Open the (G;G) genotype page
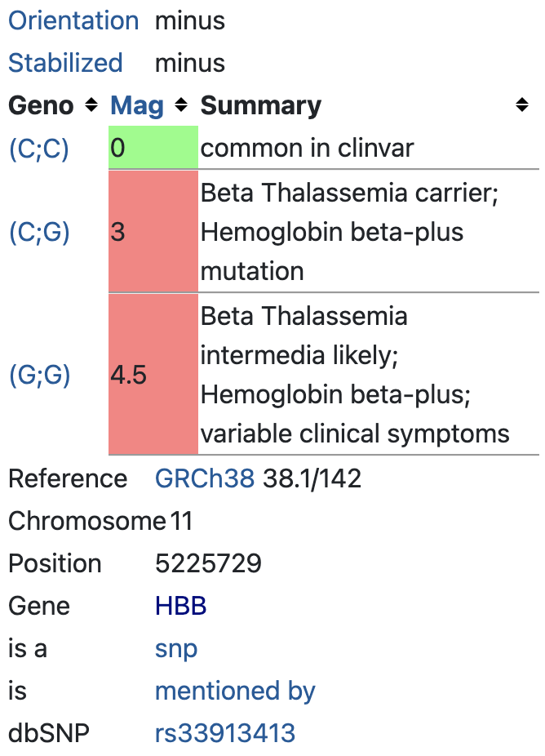Image resolution: width=545 pixels, height=756 pixels. click(x=39, y=375)
